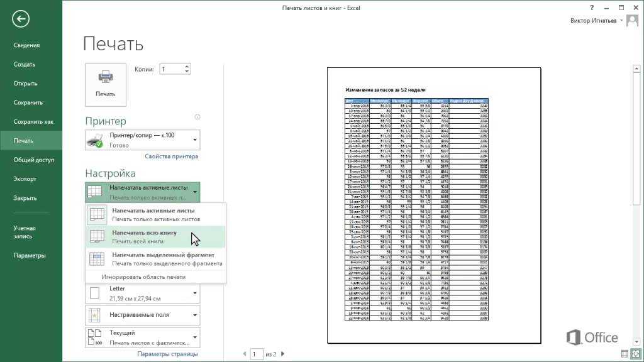Click the current page number field

coord(257,354)
